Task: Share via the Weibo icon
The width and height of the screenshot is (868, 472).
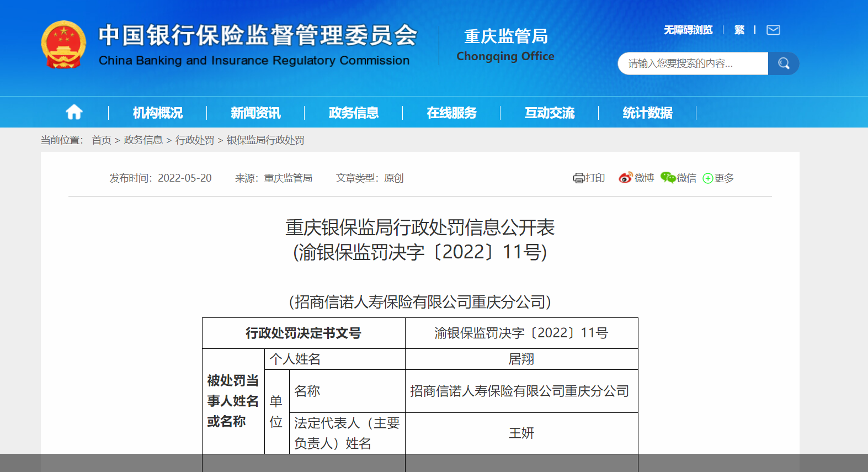Action: (625, 178)
